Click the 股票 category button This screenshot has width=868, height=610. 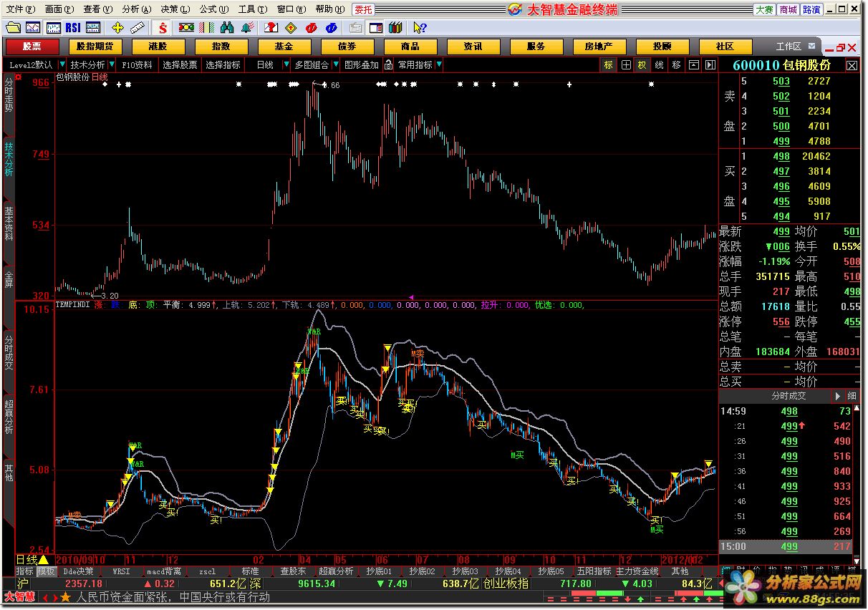pyautogui.click(x=32, y=47)
